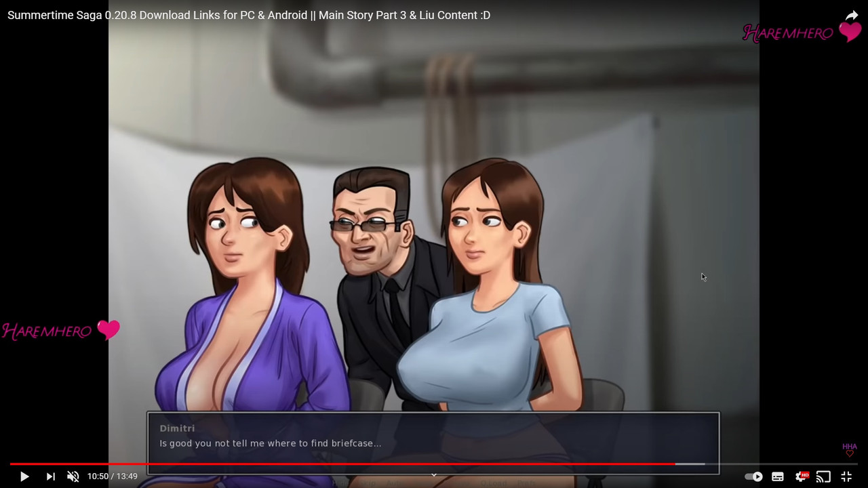Viewport: 868px width, 488px height.
Task: Turn on subtitles/closed captions
Action: (778, 476)
